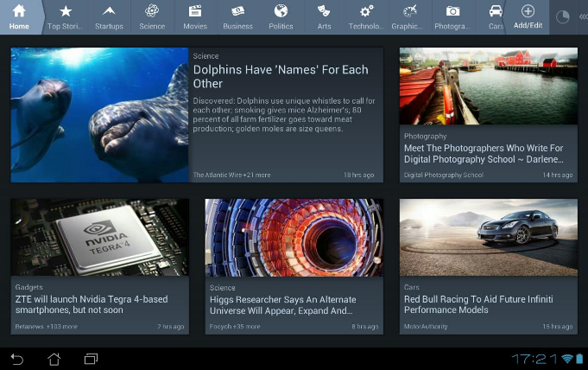The height and width of the screenshot is (370, 588).
Task: Read 'Dolphins Have Names For Each Other' headline
Action: tap(281, 77)
